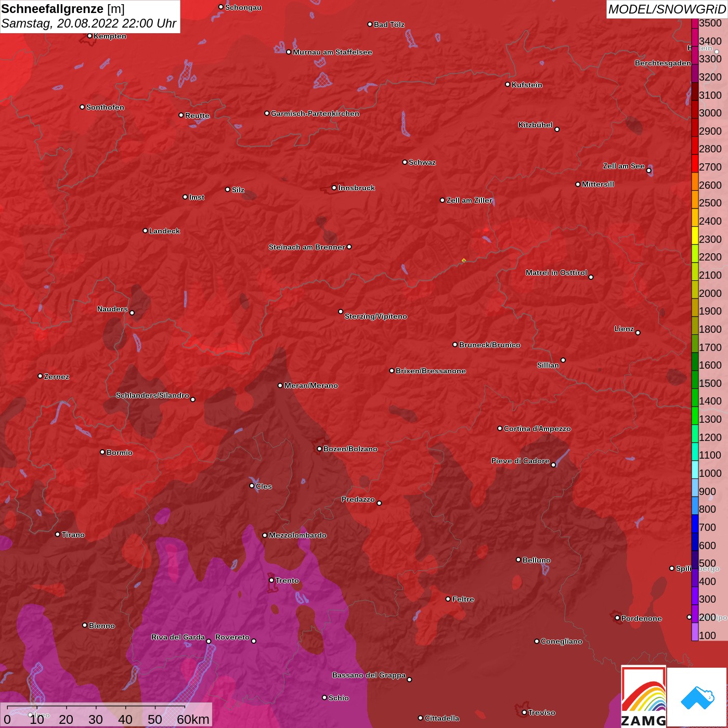Click the Silz label

pos(238,190)
